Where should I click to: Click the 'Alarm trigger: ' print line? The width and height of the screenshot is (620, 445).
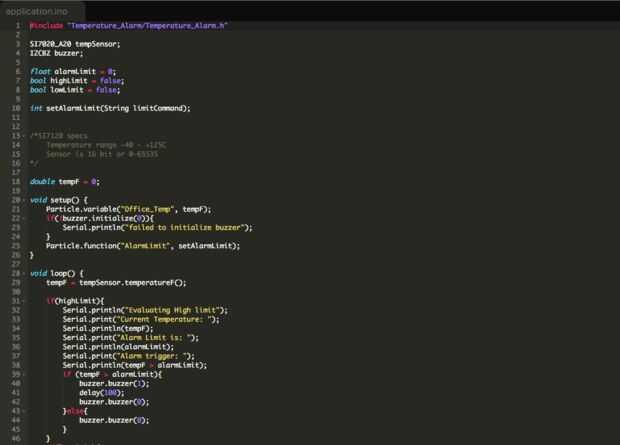(128, 356)
